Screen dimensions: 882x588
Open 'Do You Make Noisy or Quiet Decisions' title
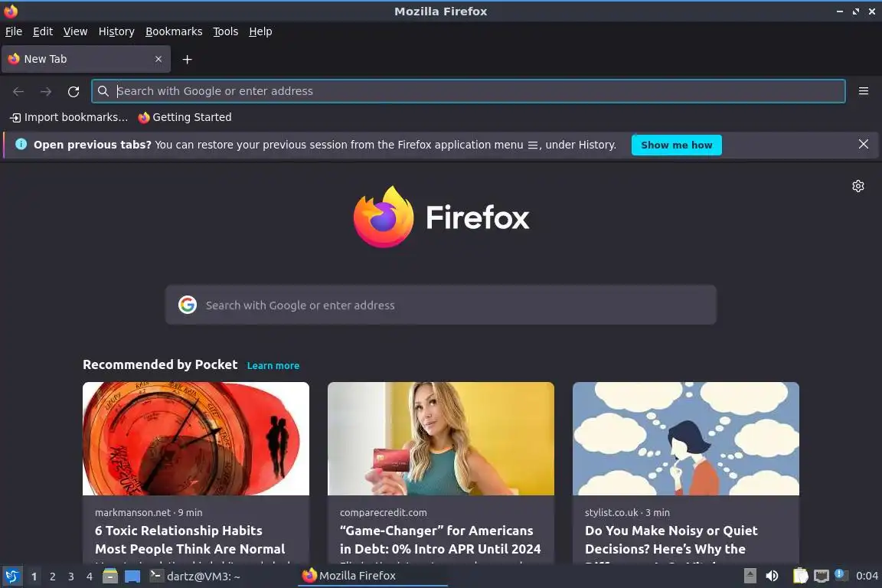click(x=671, y=540)
